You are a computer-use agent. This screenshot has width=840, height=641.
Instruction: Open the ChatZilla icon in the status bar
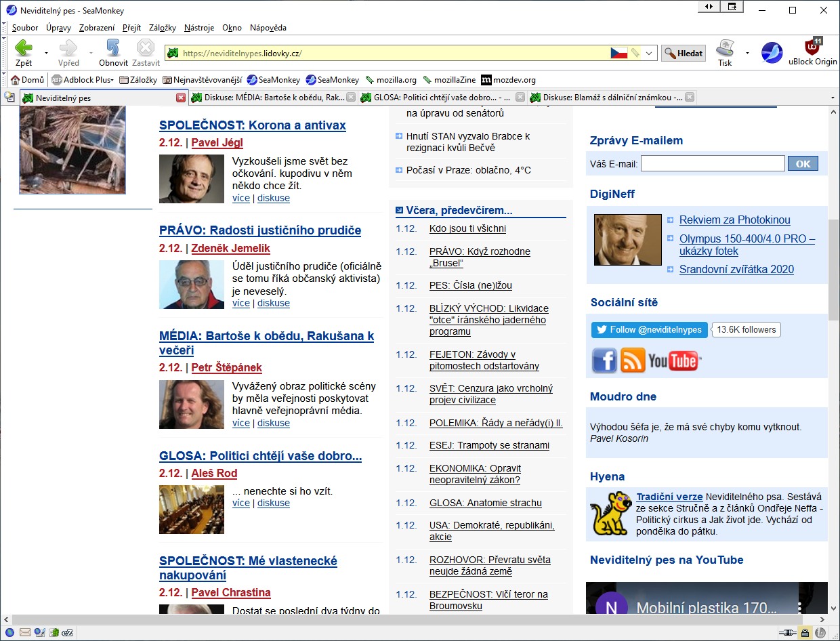click(68, 633)
